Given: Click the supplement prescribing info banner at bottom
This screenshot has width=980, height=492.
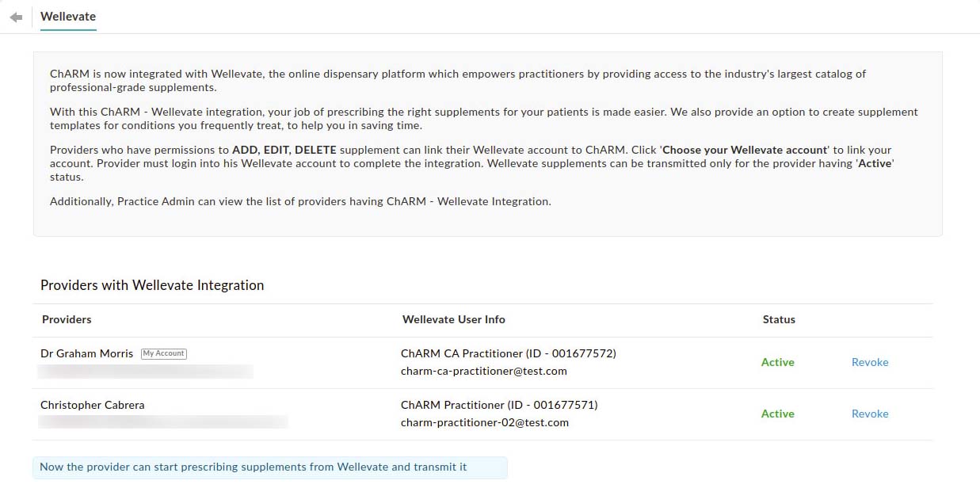Looking at the screenshot, I should coord(269,467).
